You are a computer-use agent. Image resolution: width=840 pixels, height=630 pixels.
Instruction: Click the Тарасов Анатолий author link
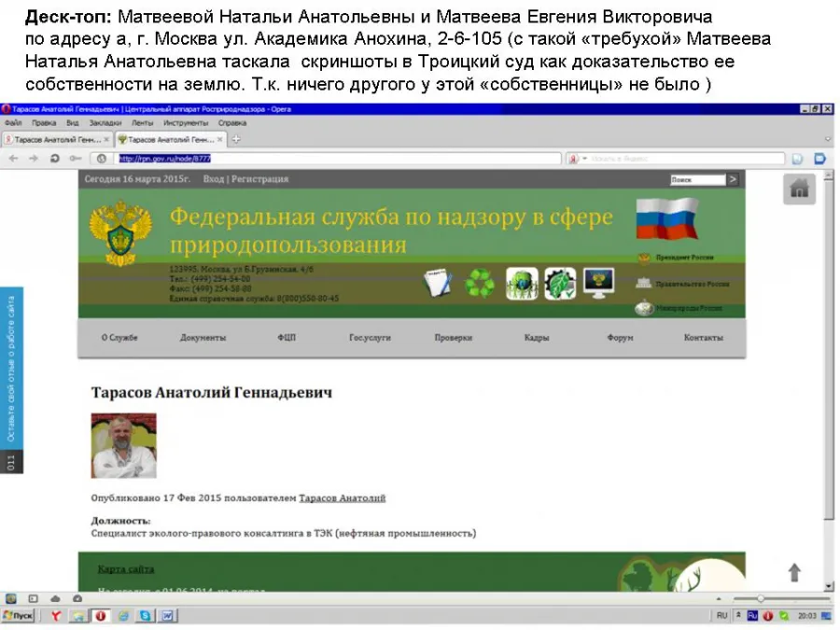(x=342, y=497)
